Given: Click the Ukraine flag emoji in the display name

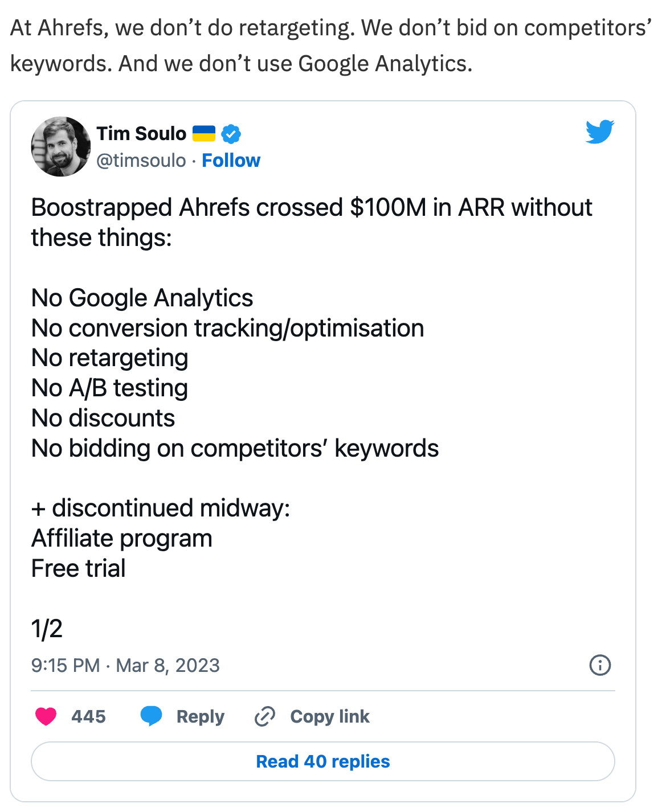Looking at the screenshot, I should [203, 134].
